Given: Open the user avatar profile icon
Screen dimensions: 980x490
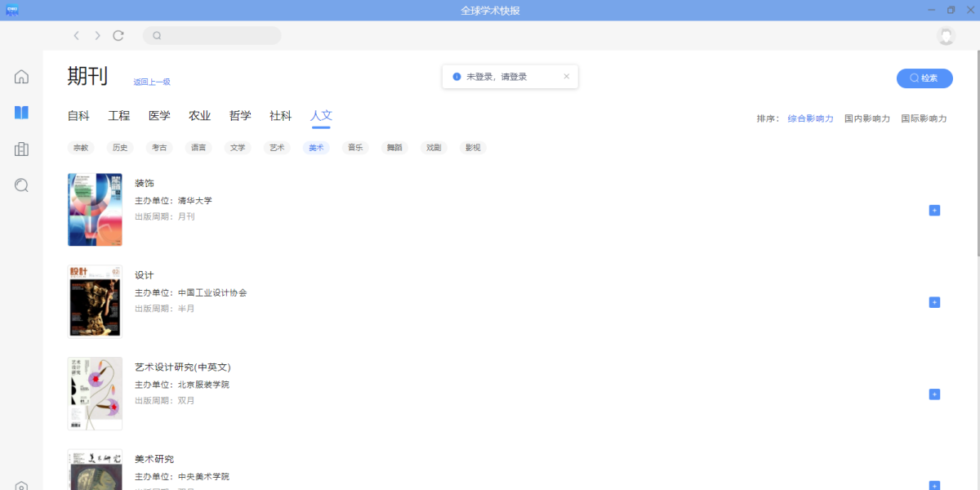Looking at the screenshot, I should coord(946,36).
